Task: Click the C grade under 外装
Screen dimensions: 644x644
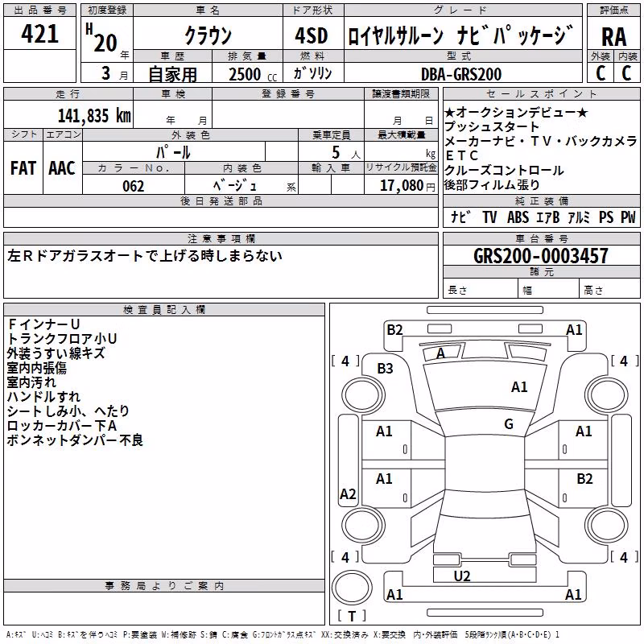Action: (601, 73)
